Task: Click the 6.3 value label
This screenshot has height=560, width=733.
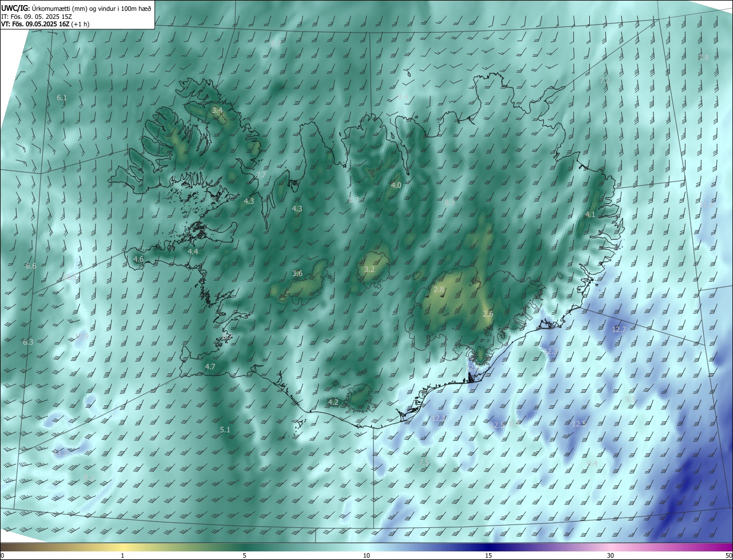Action: (28, 342)
